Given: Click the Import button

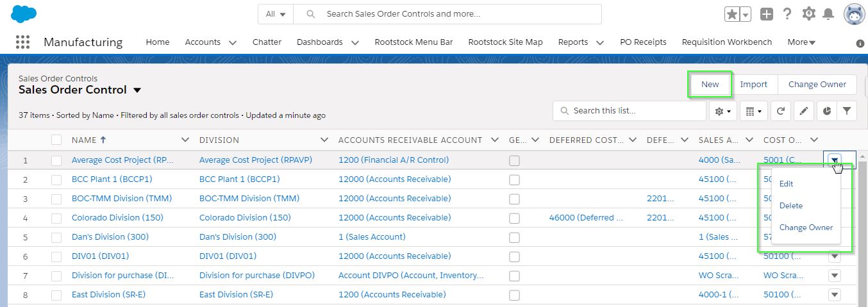Looking at the screenshot, I should (753, 84).
